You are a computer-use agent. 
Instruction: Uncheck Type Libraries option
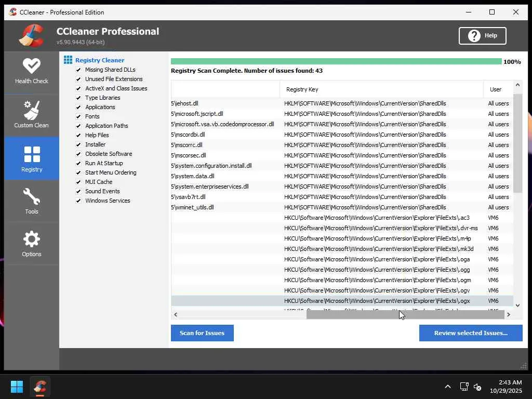point(78,98)
